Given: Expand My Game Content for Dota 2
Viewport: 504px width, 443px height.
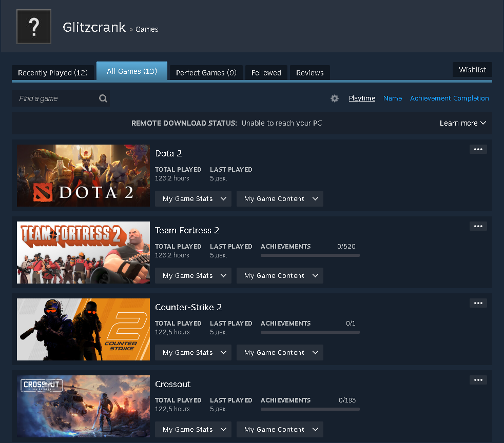Looking at the screenshot, I should point(280,199).
